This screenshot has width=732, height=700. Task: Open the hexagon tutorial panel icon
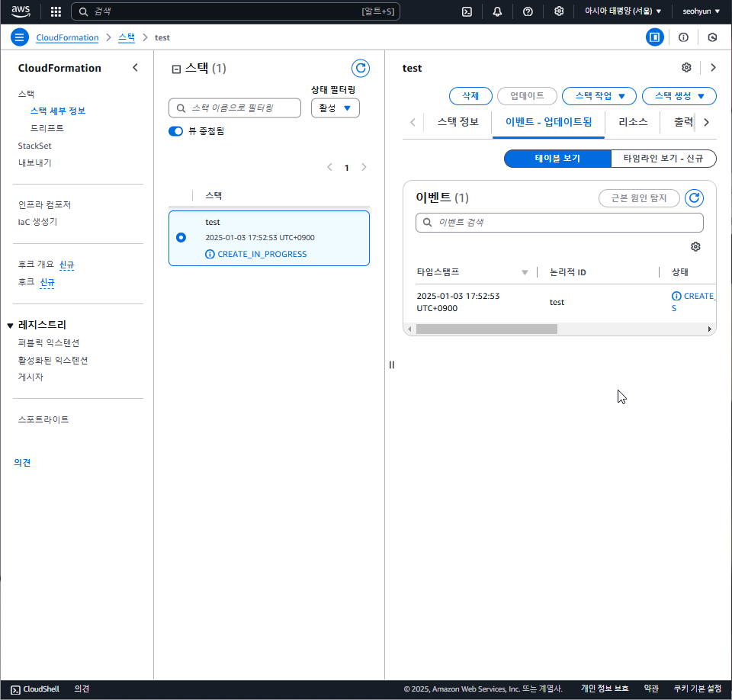coord(712,37)
